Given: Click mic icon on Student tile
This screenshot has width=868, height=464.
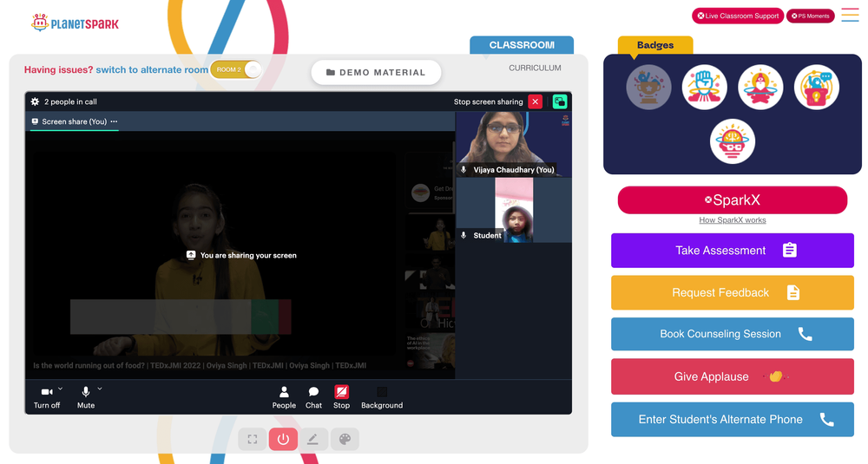Looking at the screenshot, I should click(464, 235).
